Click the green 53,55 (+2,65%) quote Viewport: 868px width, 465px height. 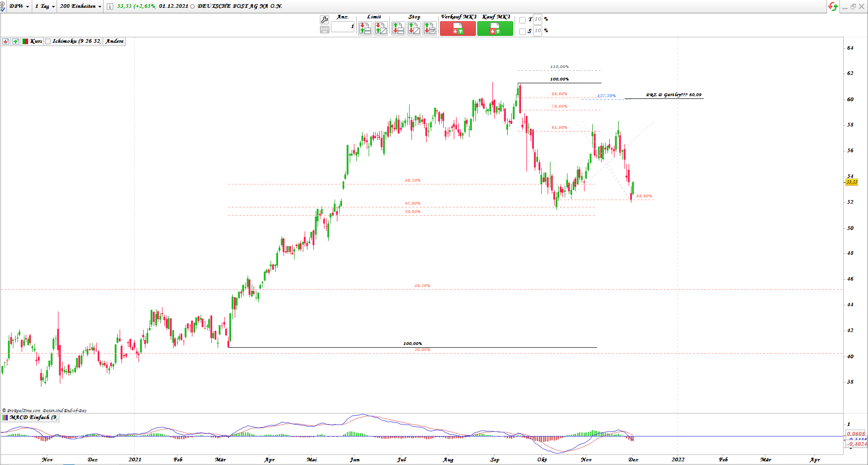(136, 6)
